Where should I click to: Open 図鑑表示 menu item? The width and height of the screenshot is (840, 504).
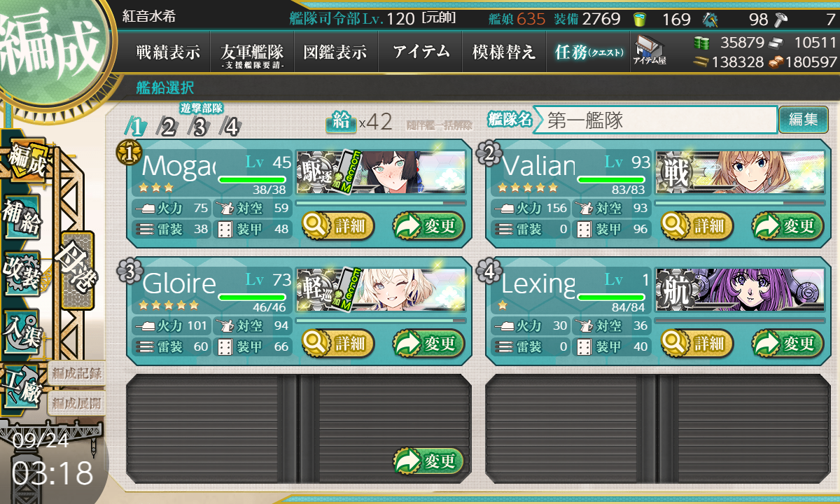(x=336, y=51)
